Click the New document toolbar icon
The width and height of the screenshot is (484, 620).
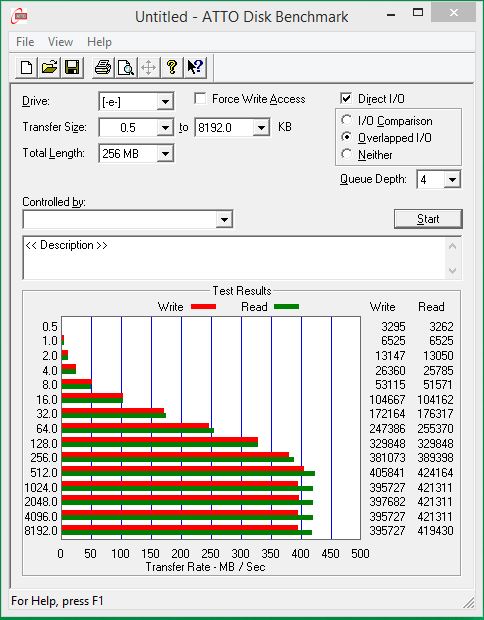[x=26, y=67]
